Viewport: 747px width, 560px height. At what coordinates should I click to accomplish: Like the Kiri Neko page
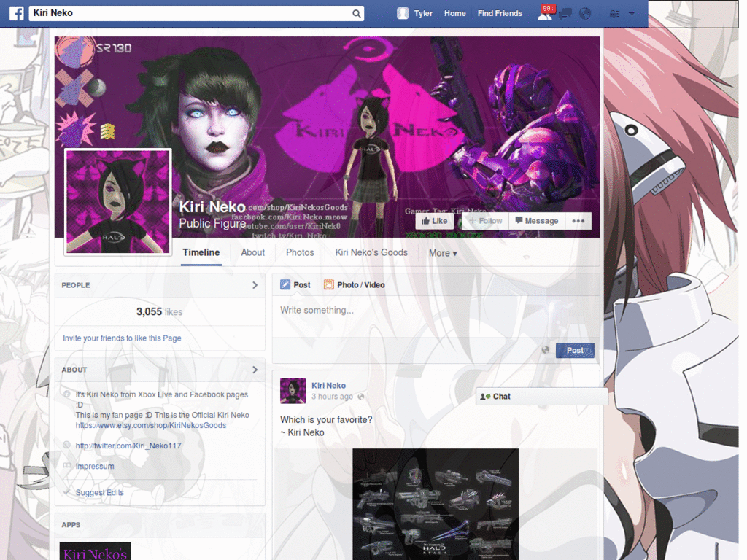click(x=435, y=221)
